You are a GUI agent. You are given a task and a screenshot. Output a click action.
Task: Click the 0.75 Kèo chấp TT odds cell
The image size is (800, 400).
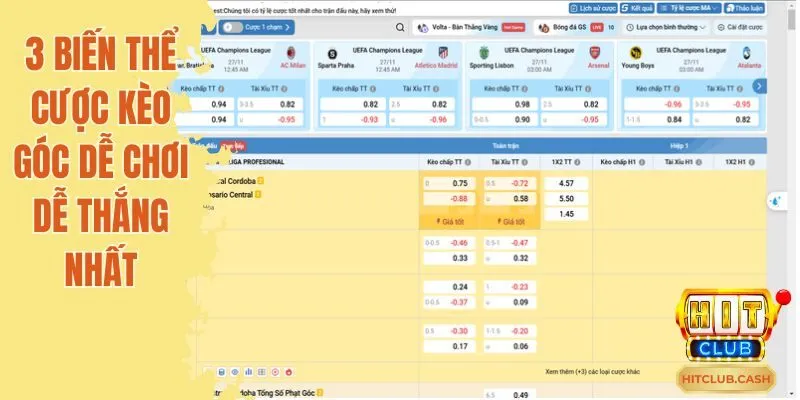click(x=448, y=183)
